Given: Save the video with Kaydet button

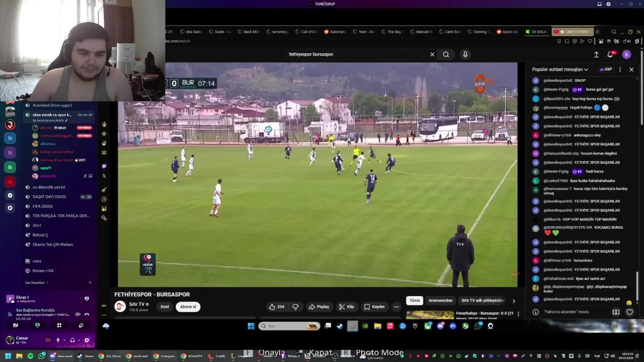Looking at the screenshot, I should (375, 307).
